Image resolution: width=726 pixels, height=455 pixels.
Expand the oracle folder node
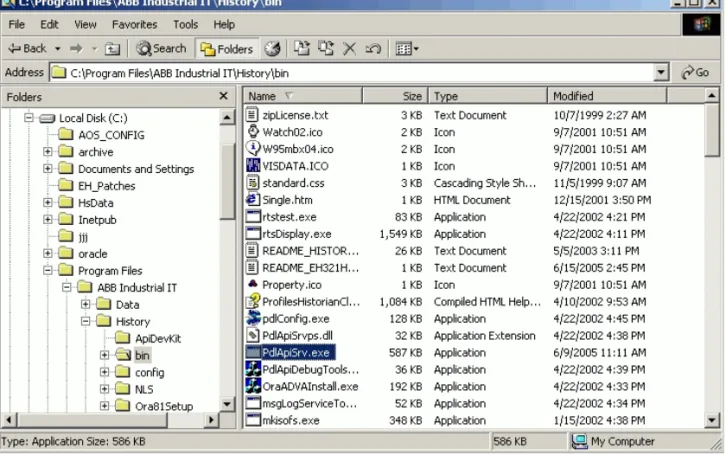(x=48, y=253)
